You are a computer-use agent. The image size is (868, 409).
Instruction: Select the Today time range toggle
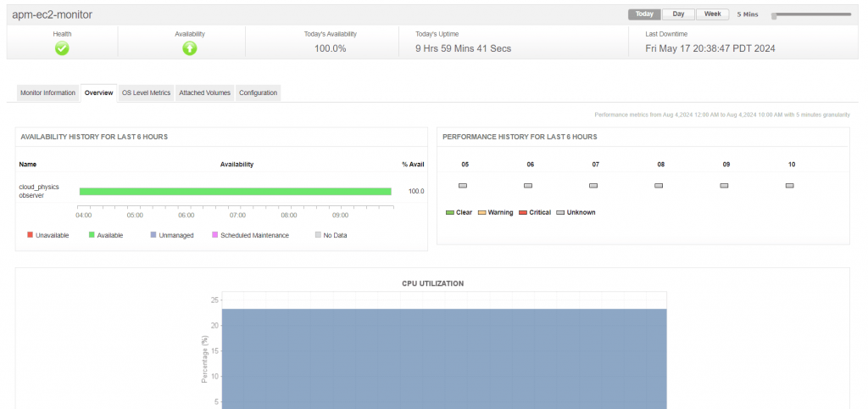644,14
